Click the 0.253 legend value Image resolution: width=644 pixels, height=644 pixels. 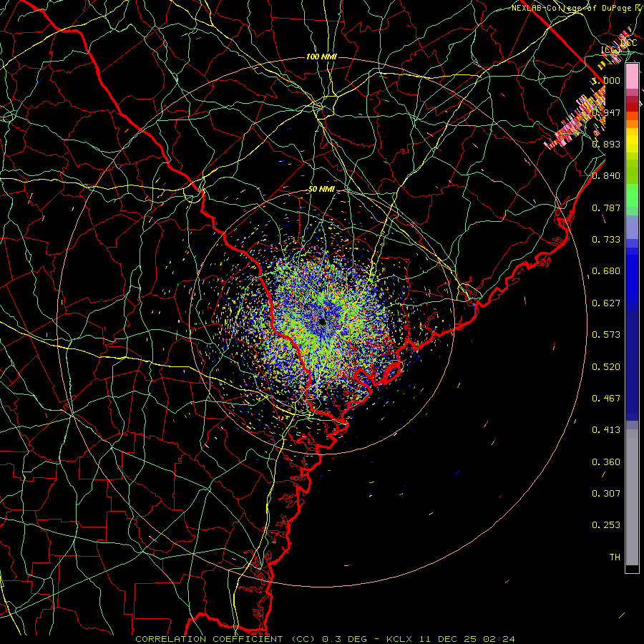click(x=606, y=525)
